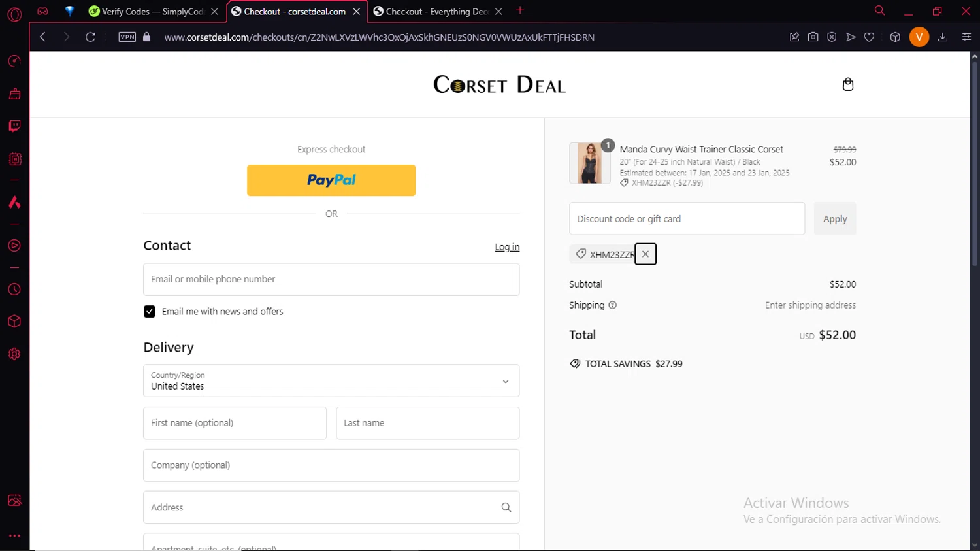This screenshot has width=980, height=551.
Task: Open the Twitch sidebar icon
Action: coord(14,126)
